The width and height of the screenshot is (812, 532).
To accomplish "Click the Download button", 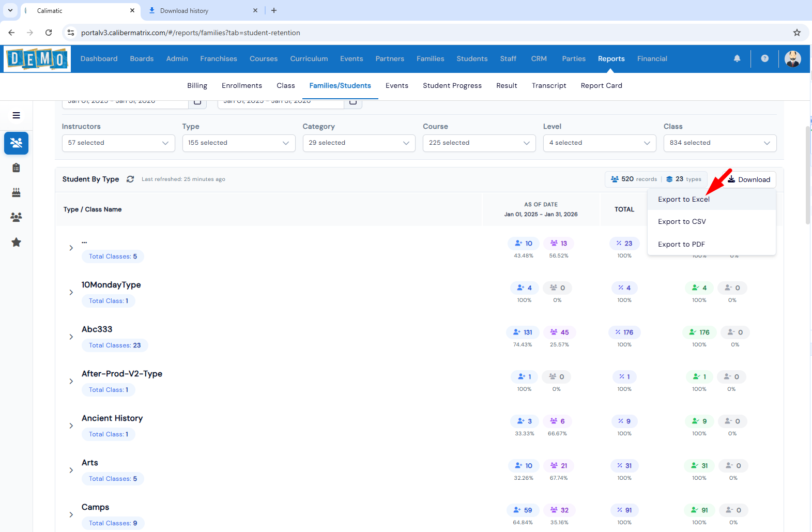I will point(748,179).
